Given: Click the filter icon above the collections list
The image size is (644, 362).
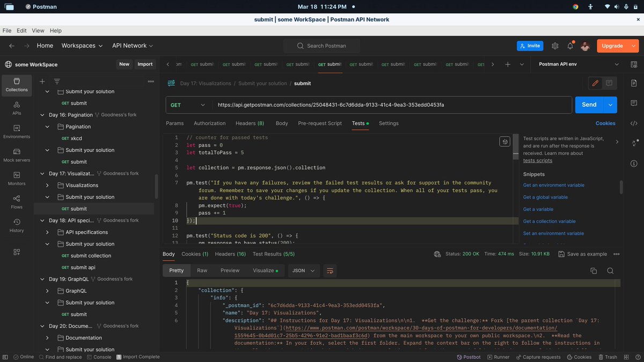Looking at the screenshot, I should (x=57, y=81).
